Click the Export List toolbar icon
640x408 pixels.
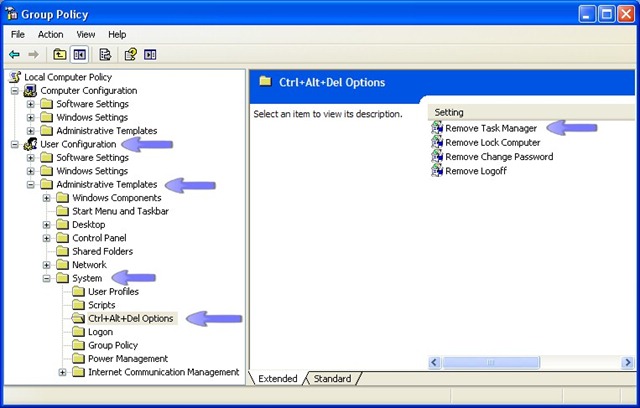pos(105,54)
